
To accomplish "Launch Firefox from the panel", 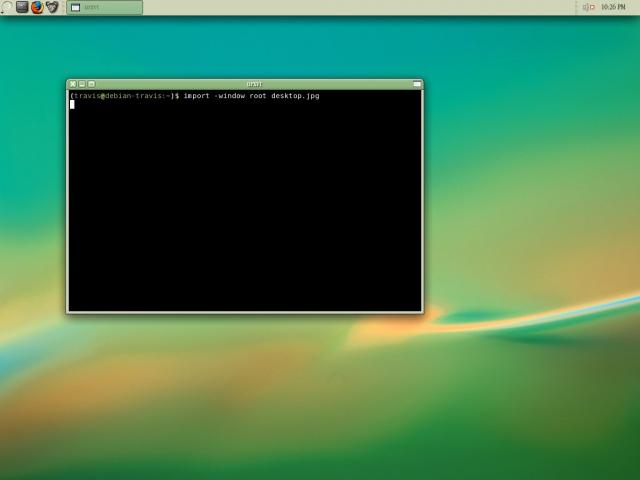I will [37, 7].
